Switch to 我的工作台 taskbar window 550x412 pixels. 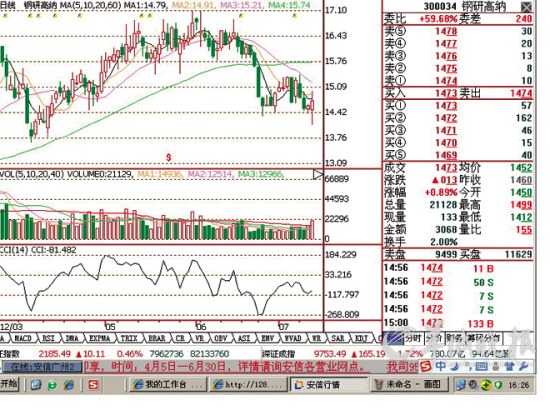pos(168,385)
